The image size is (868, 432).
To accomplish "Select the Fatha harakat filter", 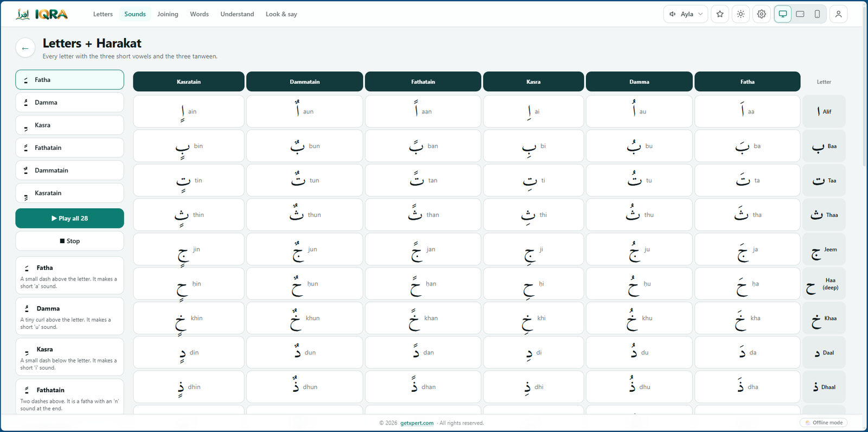I will click(69, 80).
